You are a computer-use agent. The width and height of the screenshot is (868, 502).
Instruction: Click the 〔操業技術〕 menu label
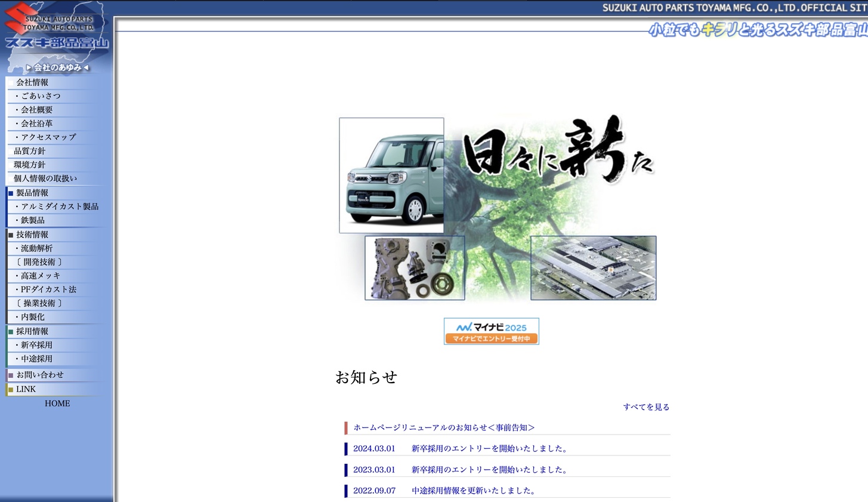(39, 303)
